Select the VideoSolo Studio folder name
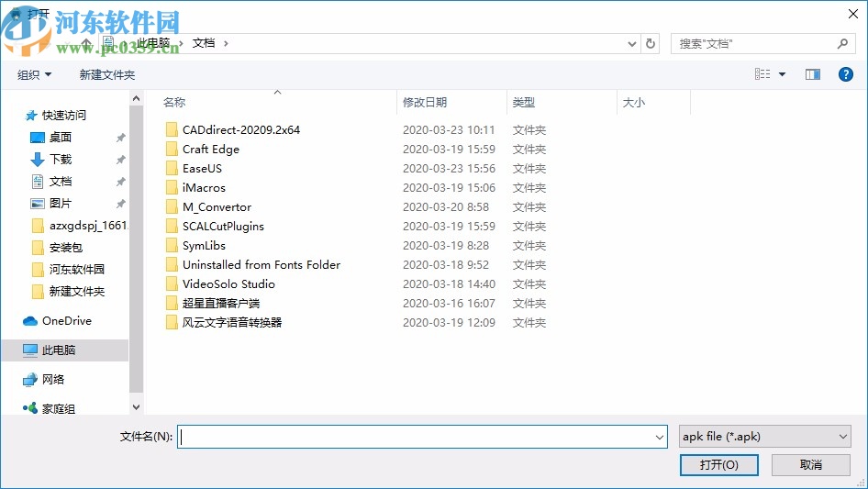This screenshot has width=868, height=489. (228, 284)
